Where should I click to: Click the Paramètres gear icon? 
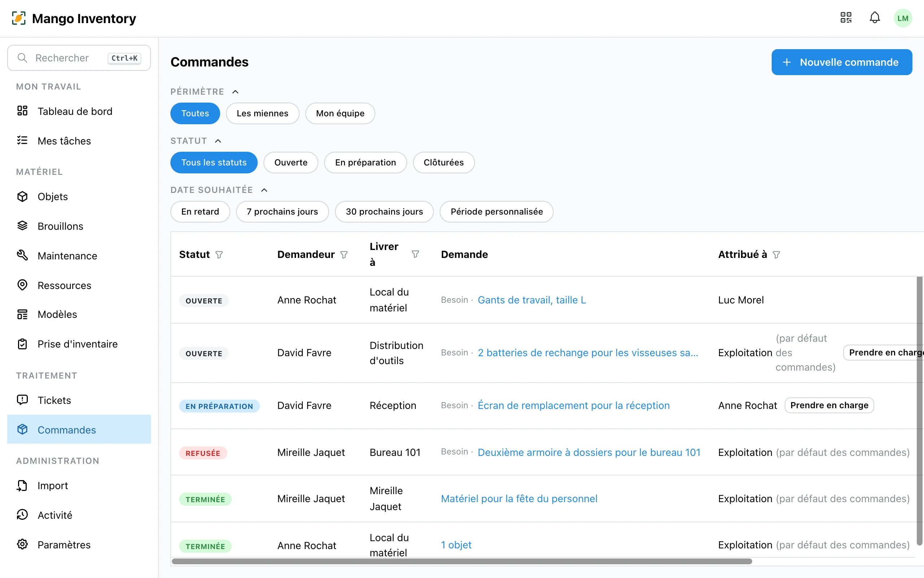pos(22,544)
